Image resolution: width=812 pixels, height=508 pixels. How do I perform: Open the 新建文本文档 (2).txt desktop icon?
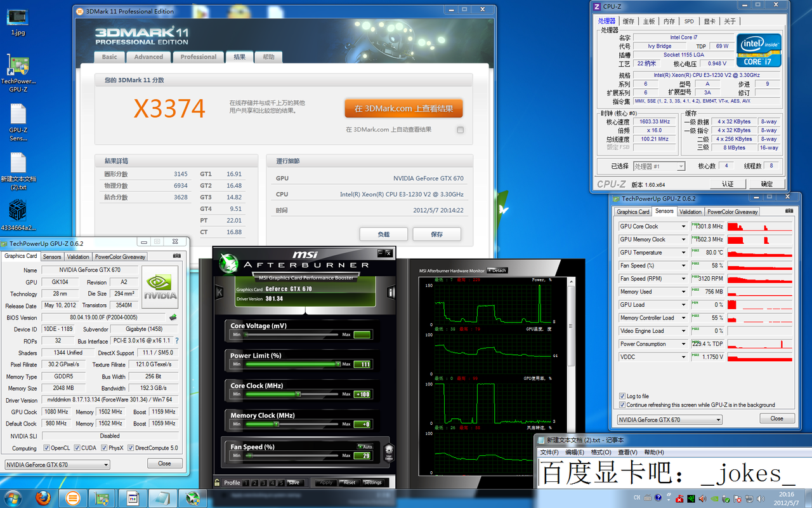(18, 171)
